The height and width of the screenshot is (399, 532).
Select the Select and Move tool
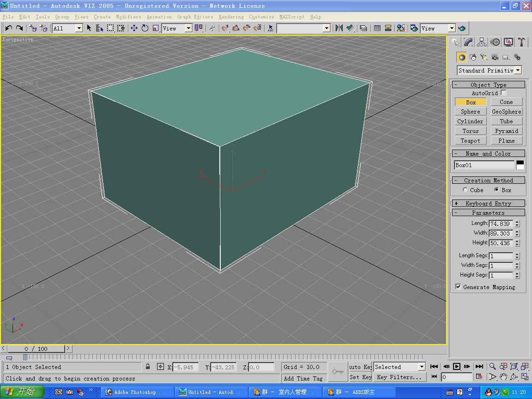(134, 28)
